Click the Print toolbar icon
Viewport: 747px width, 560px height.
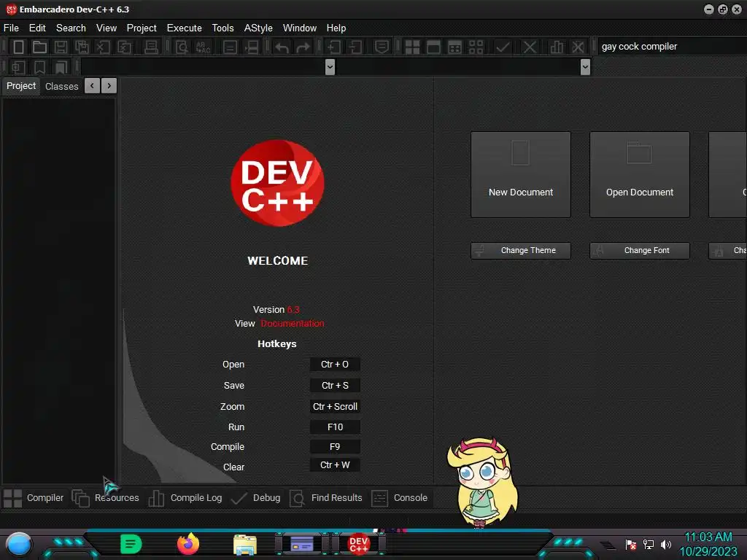pos(151,47)
